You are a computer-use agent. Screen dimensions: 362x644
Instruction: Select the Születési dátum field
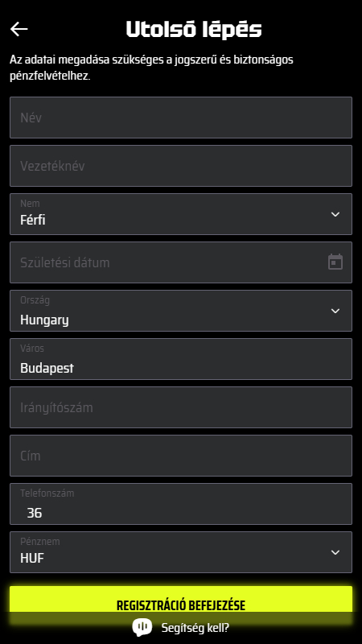pyautogui.click(x=181, y=262)
